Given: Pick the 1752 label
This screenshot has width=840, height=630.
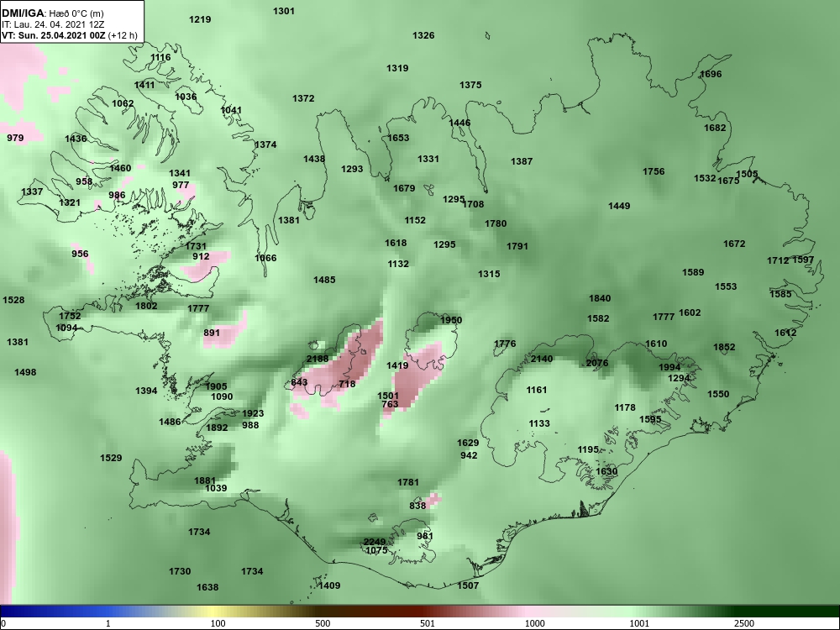Looking at the screenshot, I should pos(70,316).
